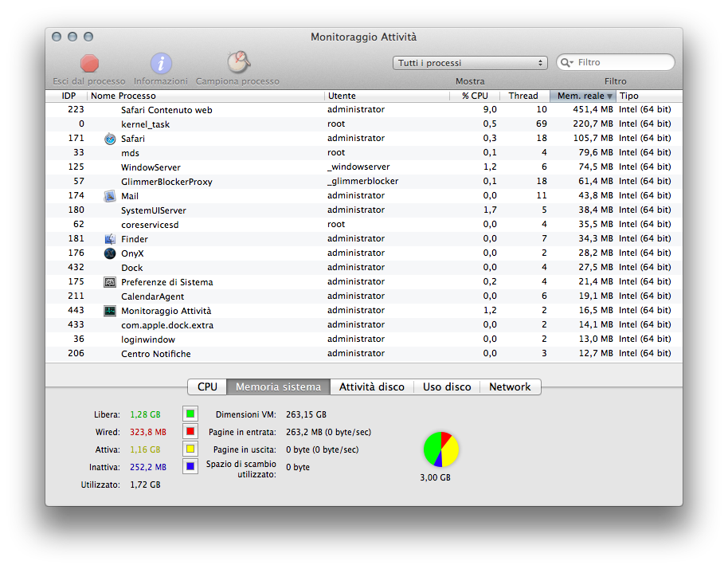Select the WindowServer process row

[364, 167]
